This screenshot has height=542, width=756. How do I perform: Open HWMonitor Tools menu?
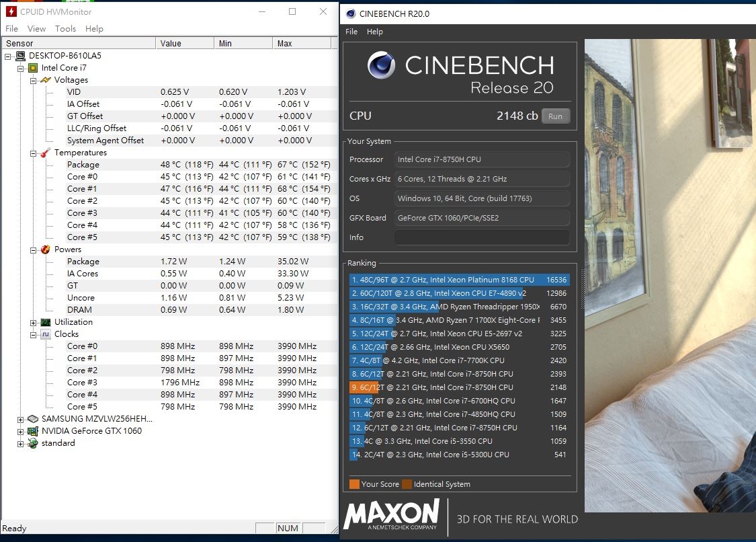tap(65, 28)
